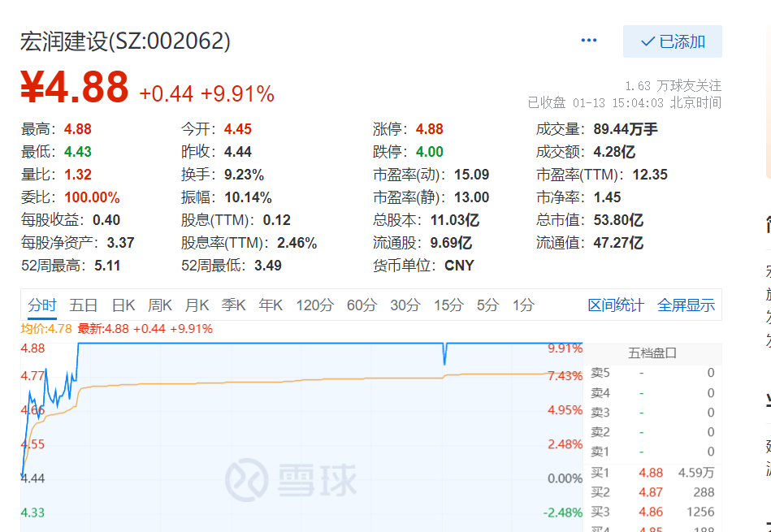771x532 pixels.
Task: Click the 已添加 watchlist button
Action: click(x=672, y=41)
